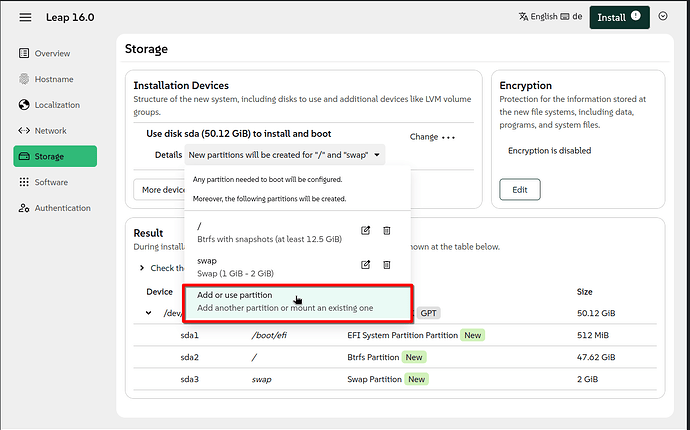Click edit icon for root partition
Viewport: 690px width, 430px height.
click(365, 230)
